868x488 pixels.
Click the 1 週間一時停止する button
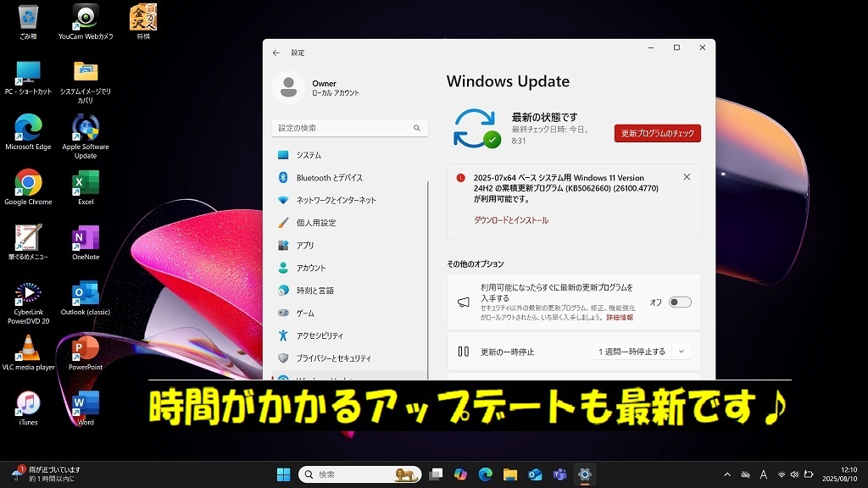click(632, 352)
